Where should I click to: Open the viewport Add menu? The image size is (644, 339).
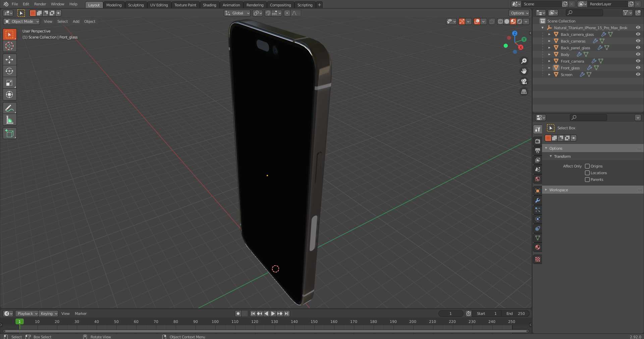(76, 21)
